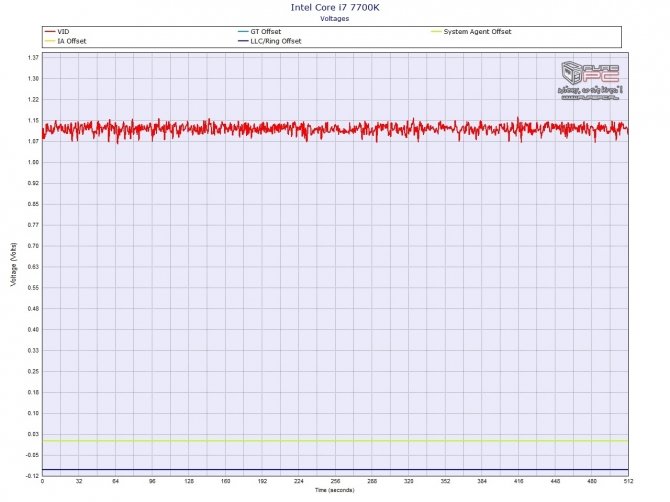This screenshot has width=670, height=502.
Task: Click the -0.12 value on the voltage axis
Action: 32,476
